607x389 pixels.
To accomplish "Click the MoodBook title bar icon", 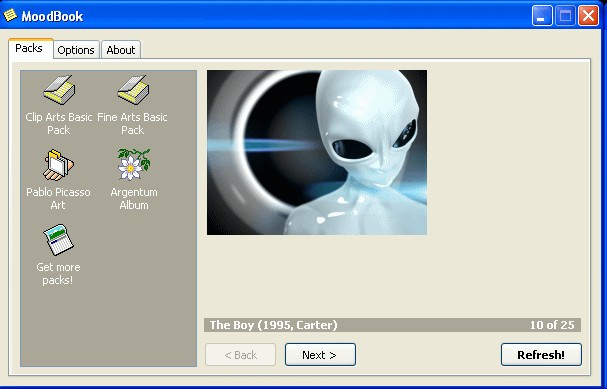I will coord(10,15).
